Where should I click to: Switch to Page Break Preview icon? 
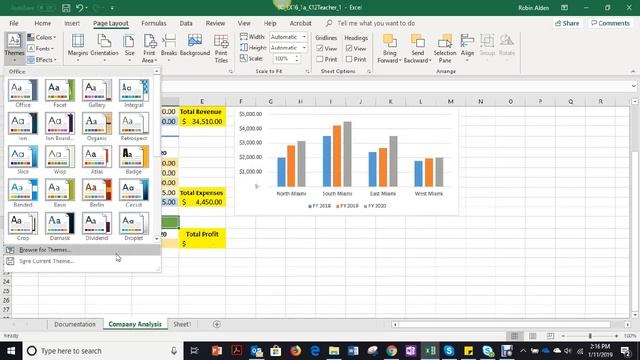550,336
